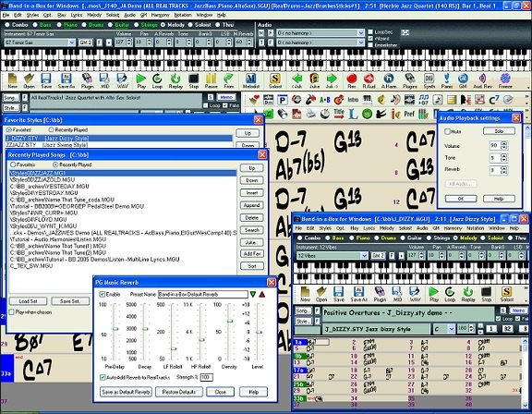Open the Harmony menu in main window
This screenshot has width=532, height=414.
[x=160, y=16]
